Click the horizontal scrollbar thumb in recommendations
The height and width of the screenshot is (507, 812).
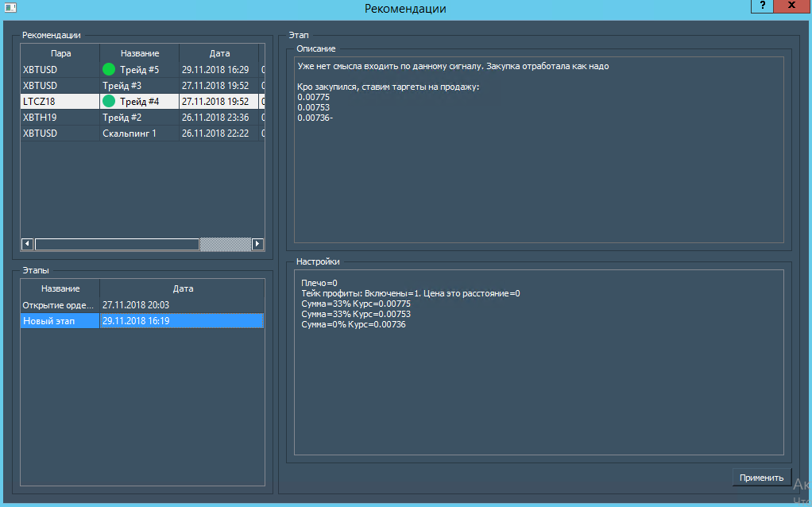click(x=117, y=244)
